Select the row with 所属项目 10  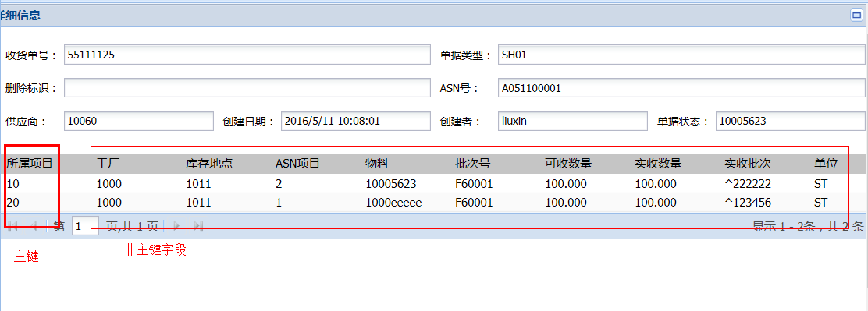tap(434, 183)
